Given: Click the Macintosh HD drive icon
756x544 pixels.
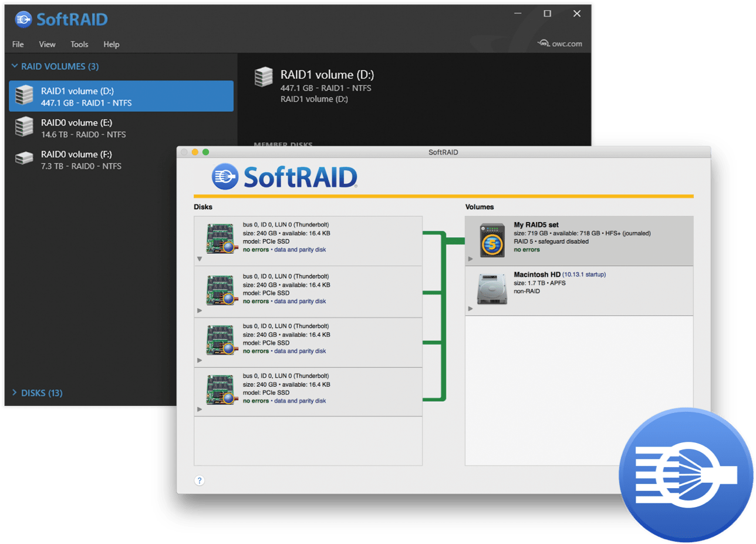Looking at the screenshot, I should pyautogui.click(x=492, y=290).
